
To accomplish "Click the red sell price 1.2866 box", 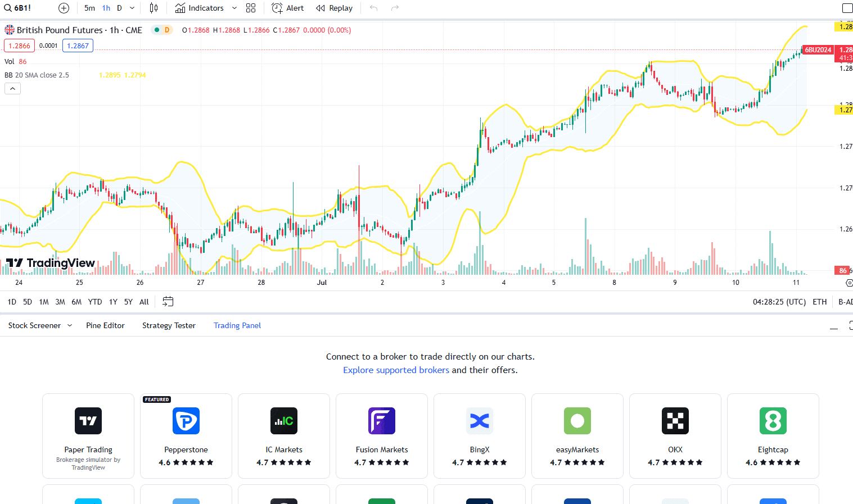I will coord(19,45).
